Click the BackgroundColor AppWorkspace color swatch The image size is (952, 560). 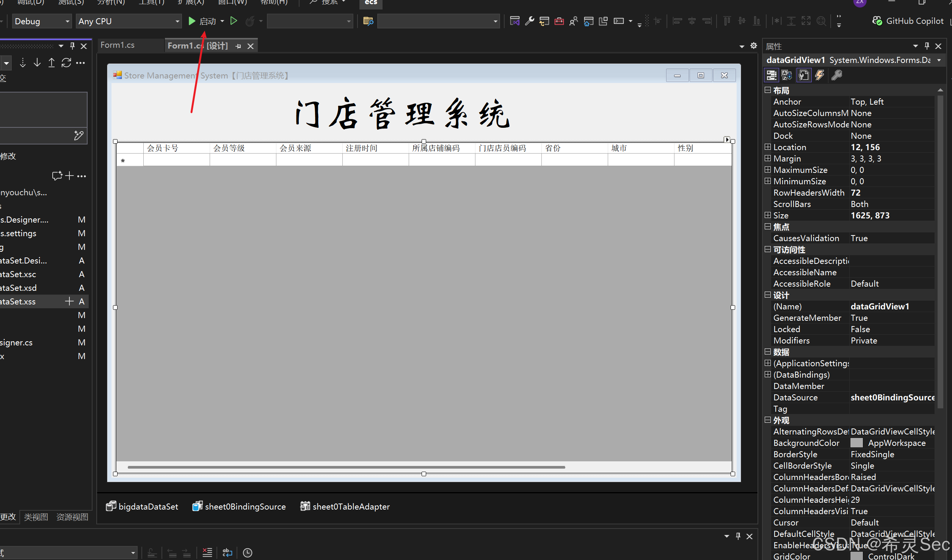(x=856, y=443)
